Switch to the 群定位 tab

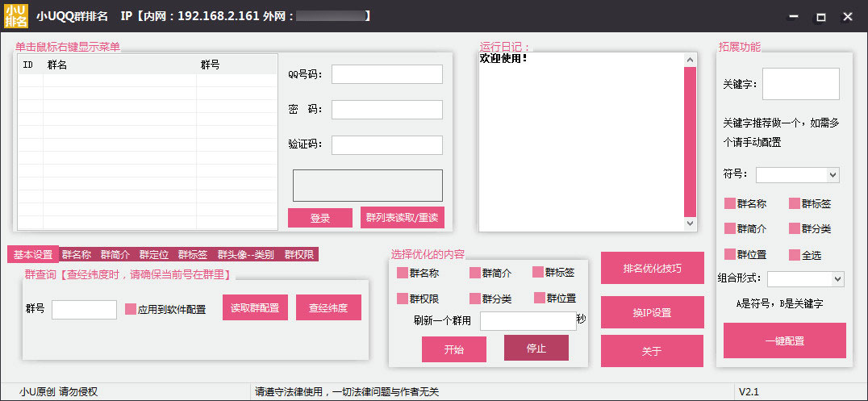tap(153, 255)
